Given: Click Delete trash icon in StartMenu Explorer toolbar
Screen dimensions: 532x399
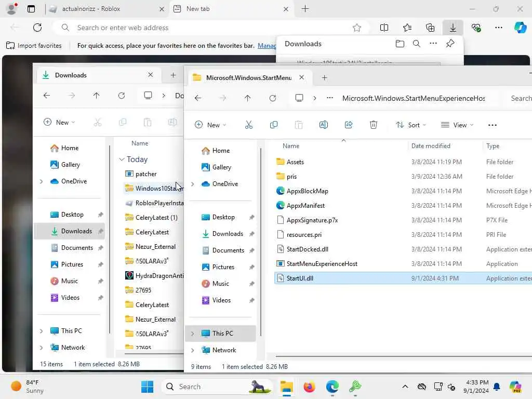Looking at the screenshot, I should click(373, 125).
